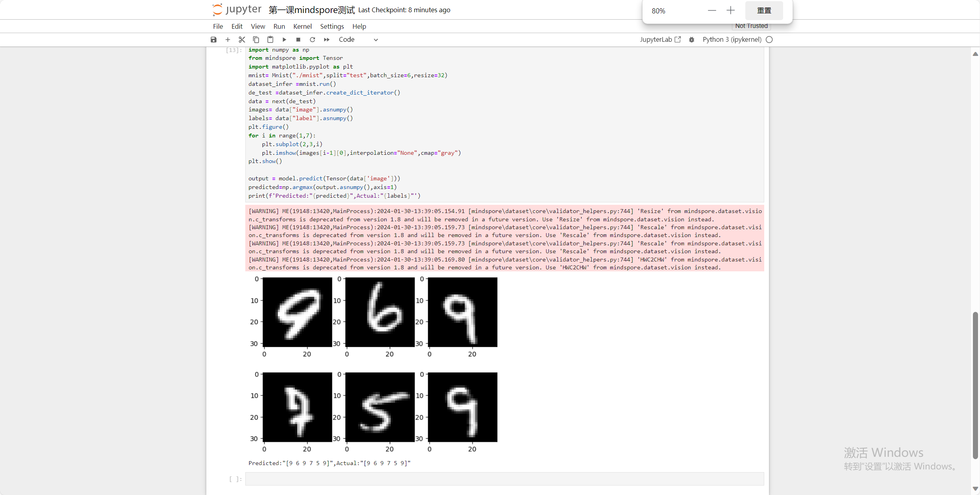Open the Settings menu
The height and width of the screenshot is (495, 980).
pos(332,26)
